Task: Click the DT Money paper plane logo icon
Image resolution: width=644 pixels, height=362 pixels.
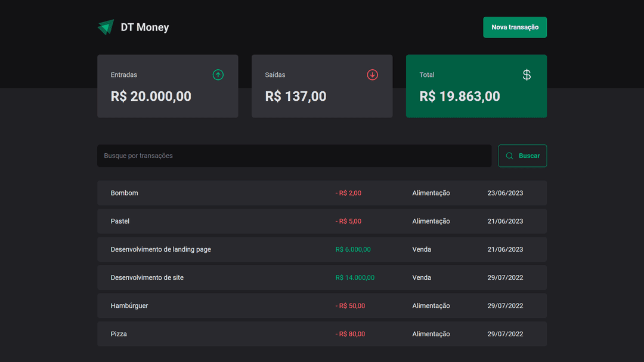Action: click(x=106, y=27)
